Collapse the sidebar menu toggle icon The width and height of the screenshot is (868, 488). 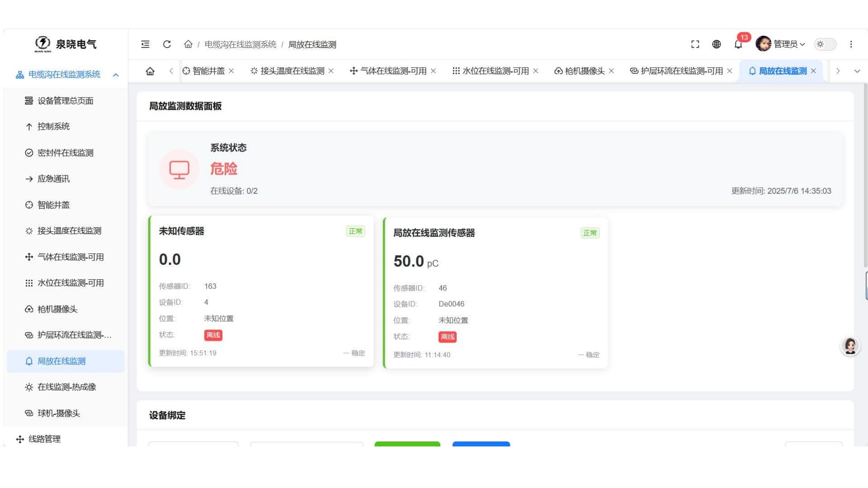(145, 44)
